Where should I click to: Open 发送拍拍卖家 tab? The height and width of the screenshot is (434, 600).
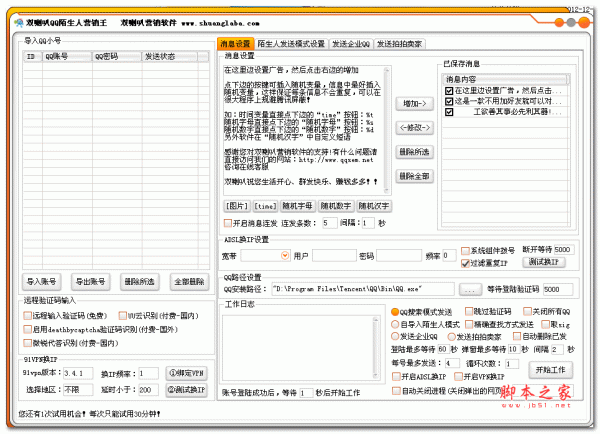pyautogui.click(x=399, y=44)
